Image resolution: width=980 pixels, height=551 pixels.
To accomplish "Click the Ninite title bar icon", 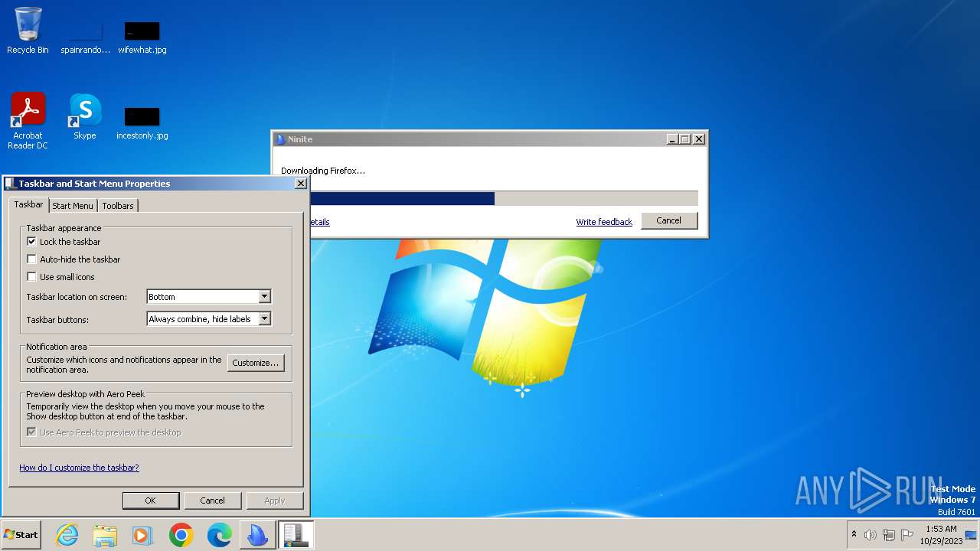I will tap(280, 139).
